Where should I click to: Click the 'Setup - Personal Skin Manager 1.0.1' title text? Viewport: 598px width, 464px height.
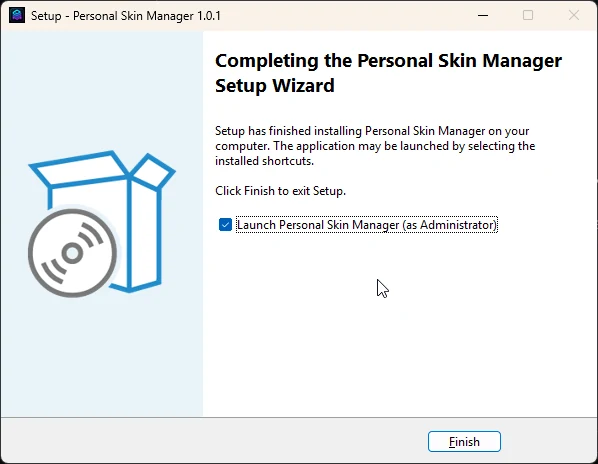pos(126,16)
